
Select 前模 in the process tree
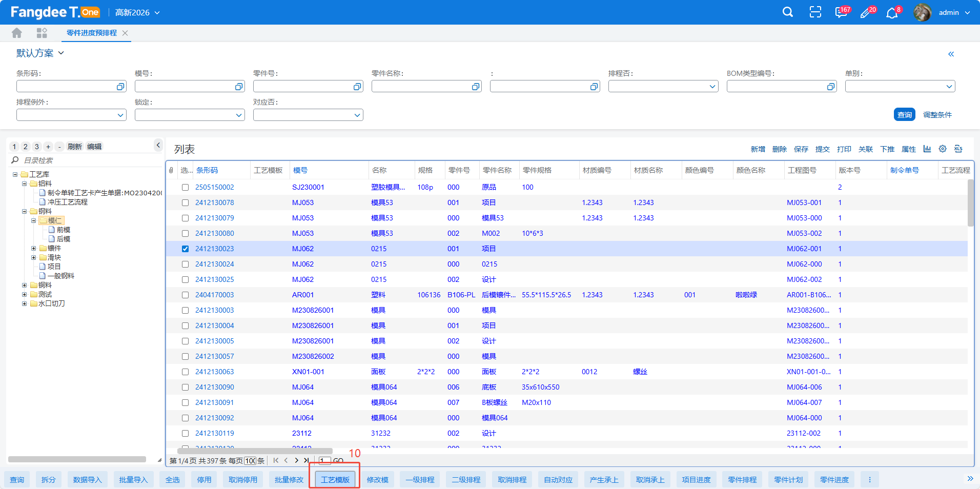(63, 230)
